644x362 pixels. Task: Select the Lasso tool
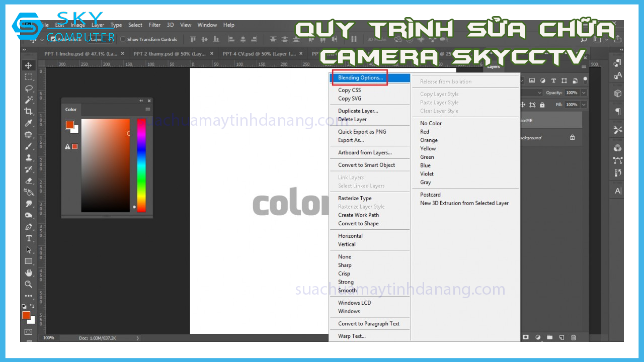tap(29, 88)
